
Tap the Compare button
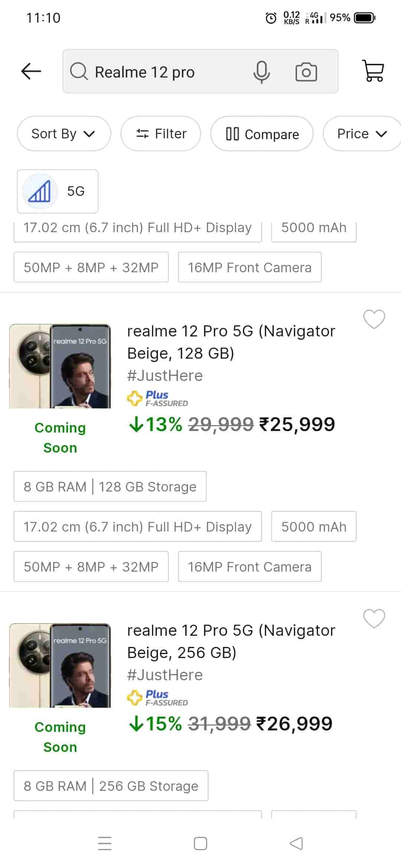pos(262,134)
